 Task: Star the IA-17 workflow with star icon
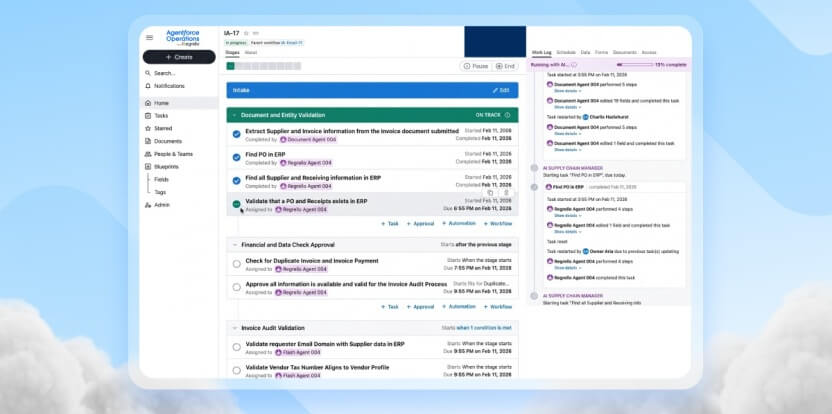246,33
